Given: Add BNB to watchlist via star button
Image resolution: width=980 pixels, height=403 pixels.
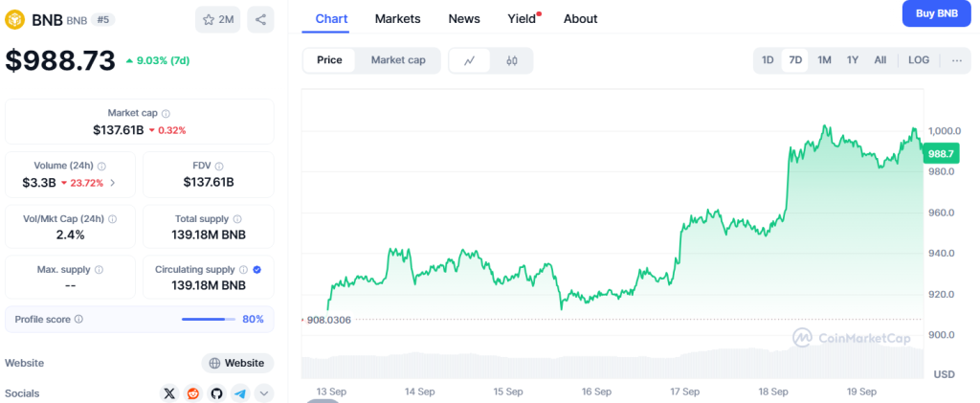Looking at the screenshot, I should click(217, 20).
